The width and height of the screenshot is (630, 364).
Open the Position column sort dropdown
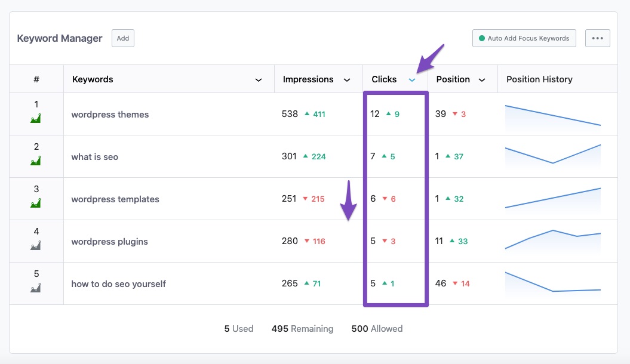(x=482, y=80)
